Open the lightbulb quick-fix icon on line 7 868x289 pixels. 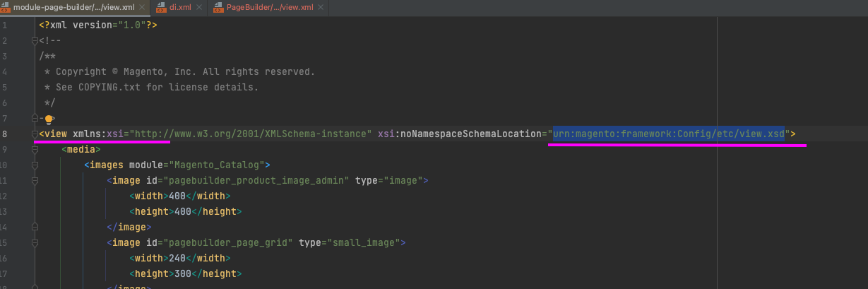click(x=49, y=119)
